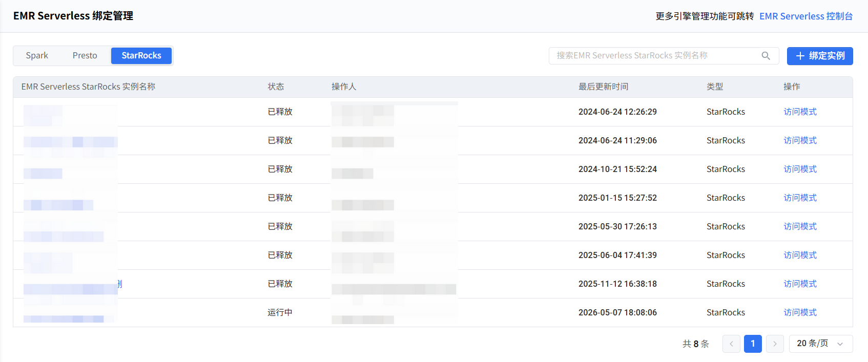Image resolution: width=868 pixels, height=362 pixels.
Task: Click the 最后更新时间 column header
Action: pos(603,87)
